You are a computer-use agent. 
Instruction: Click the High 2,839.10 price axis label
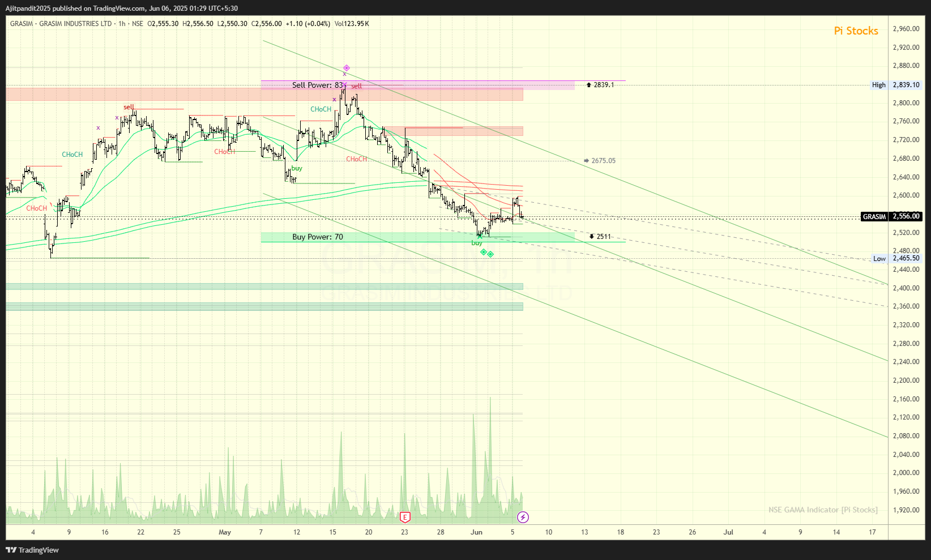[x=896, y=85]
